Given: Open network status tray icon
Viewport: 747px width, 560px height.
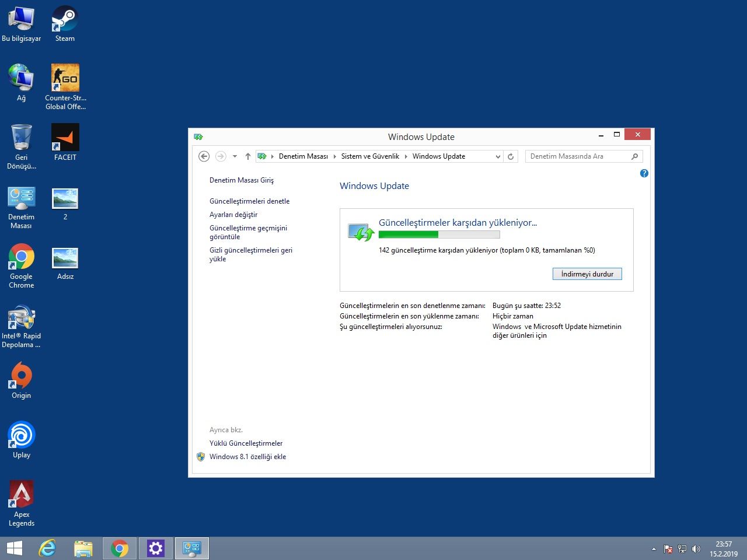Looking at the screenshot, I should click(x=682, y=549).
